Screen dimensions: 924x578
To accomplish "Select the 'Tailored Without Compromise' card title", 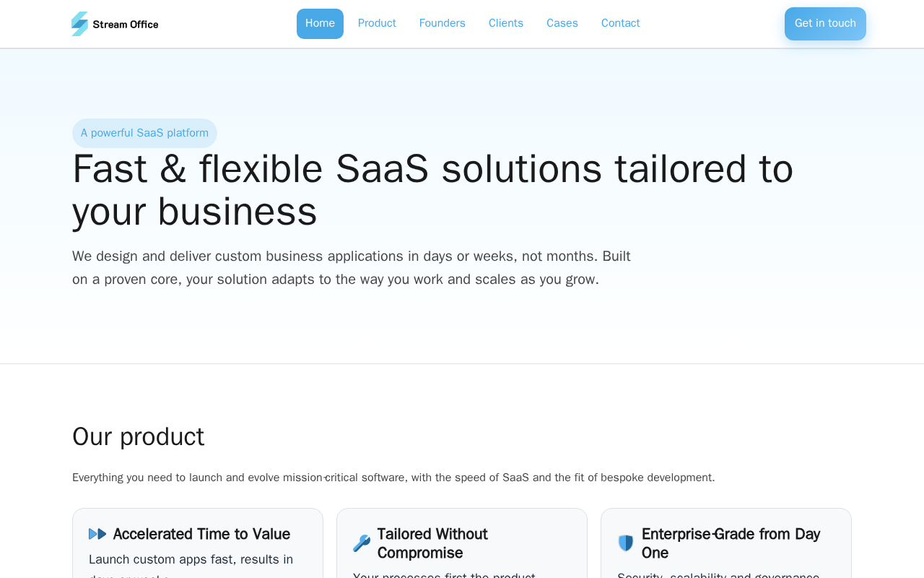I will (432, 543).
